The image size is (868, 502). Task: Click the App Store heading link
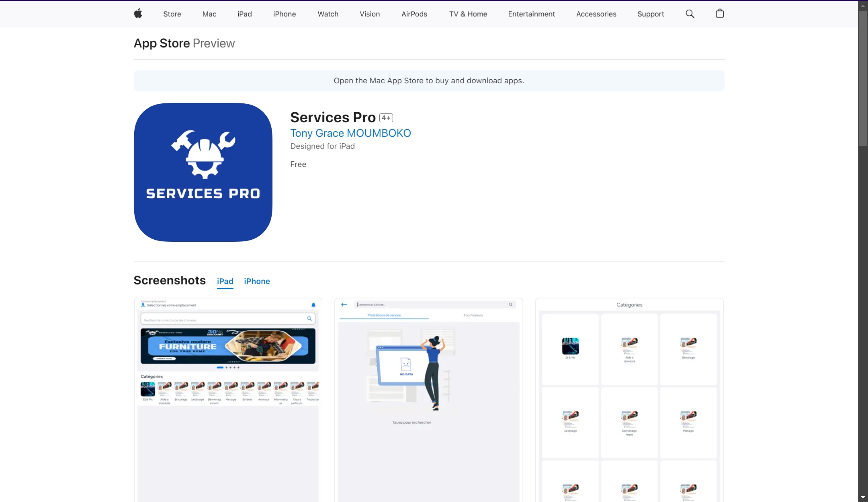162,43
